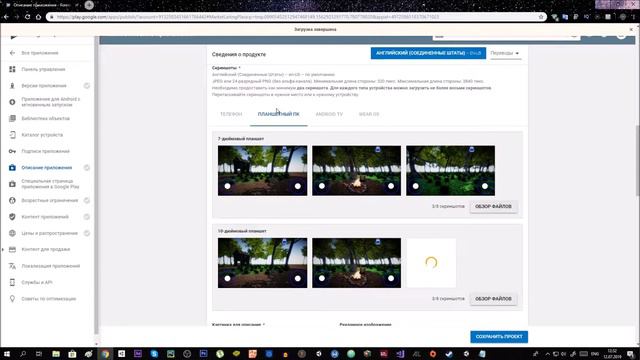Click the 10-дюймовый планшет label
The width and height of the screenshot is (640, 360).
point(242,231)
